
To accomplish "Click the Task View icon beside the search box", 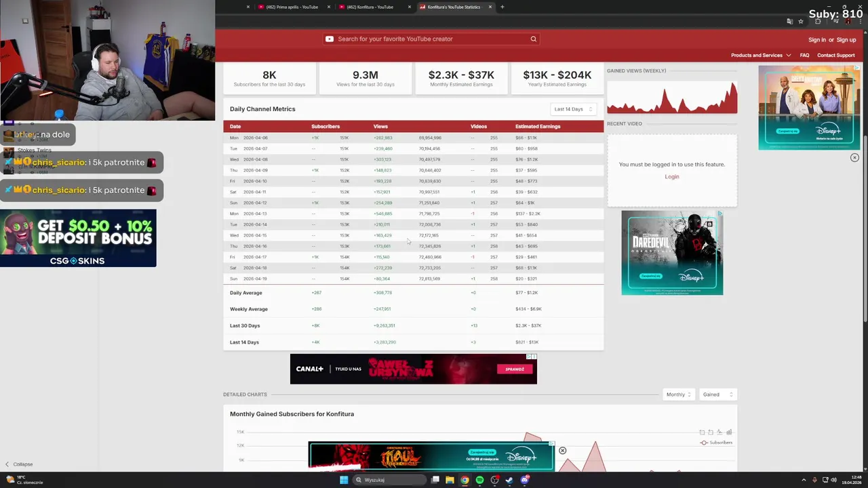I will (x=435, y=480).
